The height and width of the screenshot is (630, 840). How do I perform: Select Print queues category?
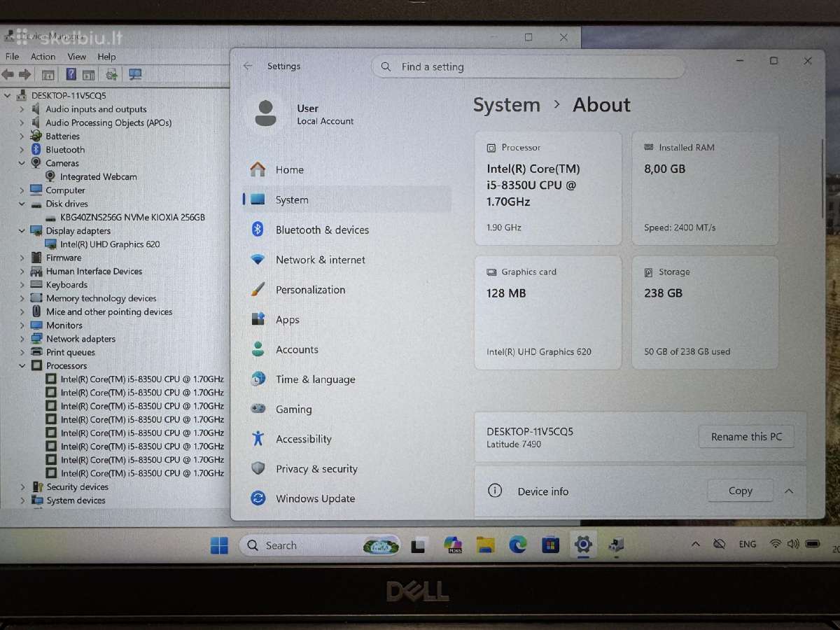point(70,353)
